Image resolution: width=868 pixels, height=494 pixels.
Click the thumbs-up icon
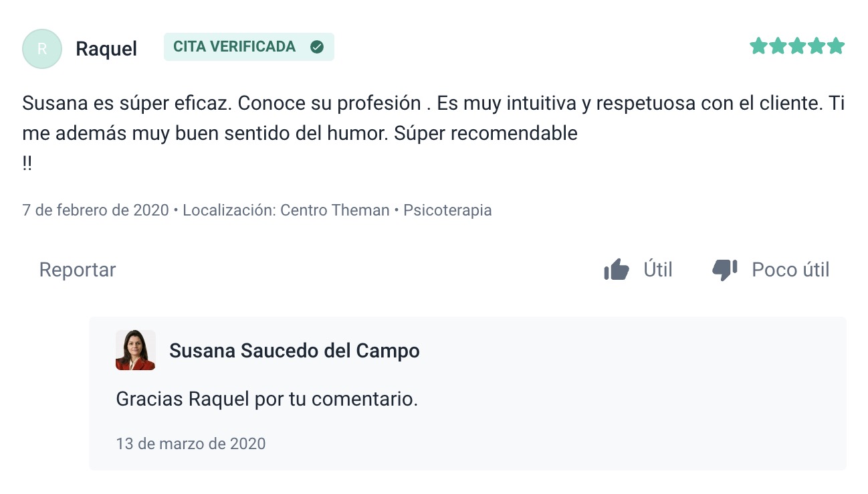coord(616,270)
